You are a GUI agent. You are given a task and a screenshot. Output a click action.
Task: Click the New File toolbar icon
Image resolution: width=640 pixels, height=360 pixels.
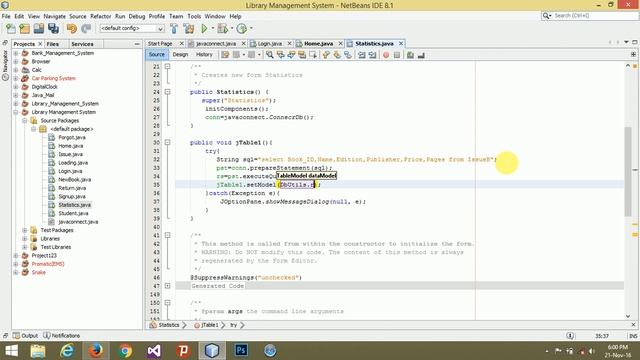[11, 29]
